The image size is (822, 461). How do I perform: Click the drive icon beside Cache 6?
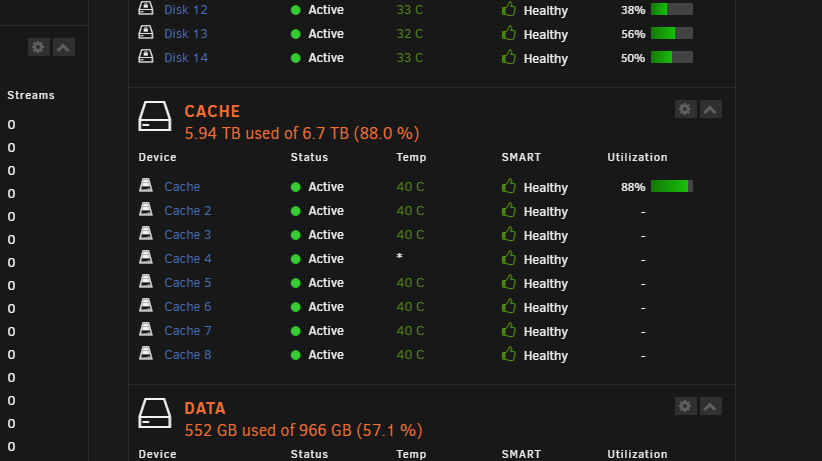coord(146,305)
